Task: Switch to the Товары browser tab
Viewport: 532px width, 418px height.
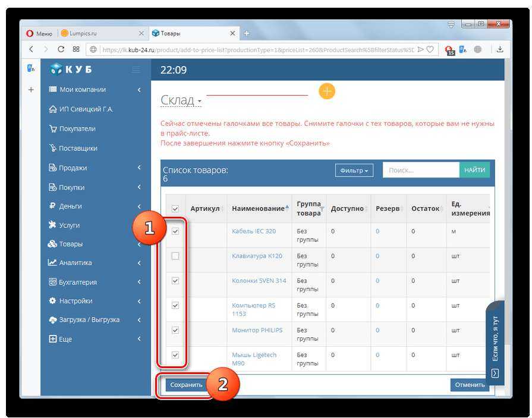Action: [x=193, y=33]
